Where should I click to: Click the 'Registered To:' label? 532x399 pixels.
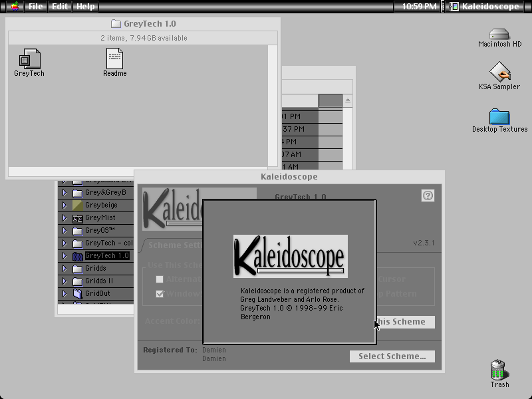click(170, 350)
